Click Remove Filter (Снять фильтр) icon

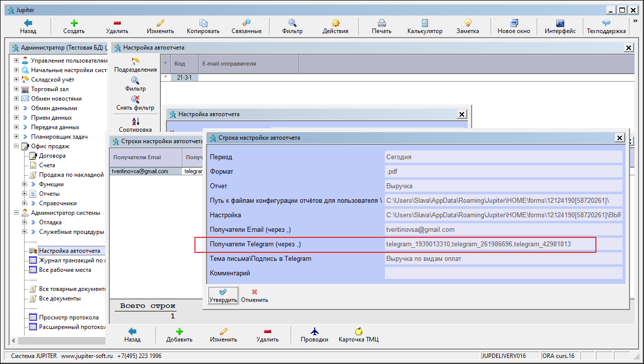[x=135, y=100]
